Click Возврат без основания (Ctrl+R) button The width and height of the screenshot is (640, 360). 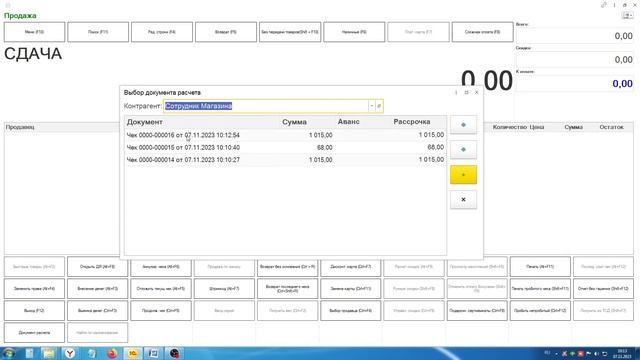[287, 267]
